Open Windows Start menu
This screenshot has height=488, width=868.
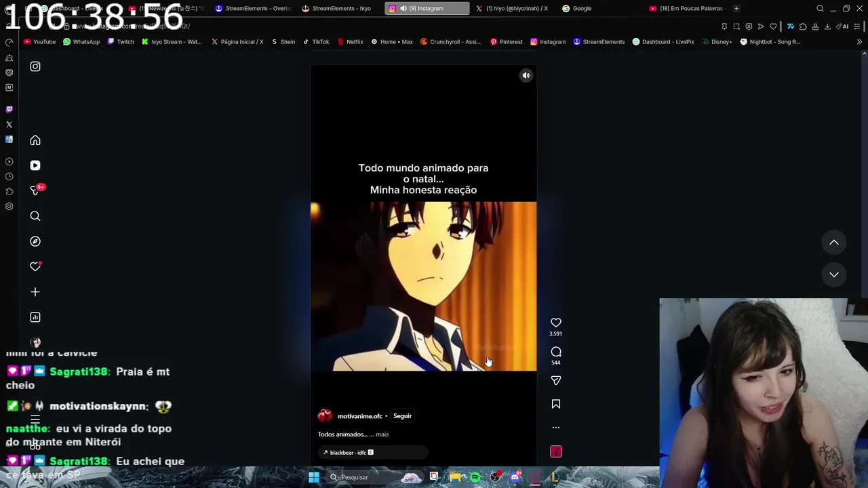tap(313, 477)
